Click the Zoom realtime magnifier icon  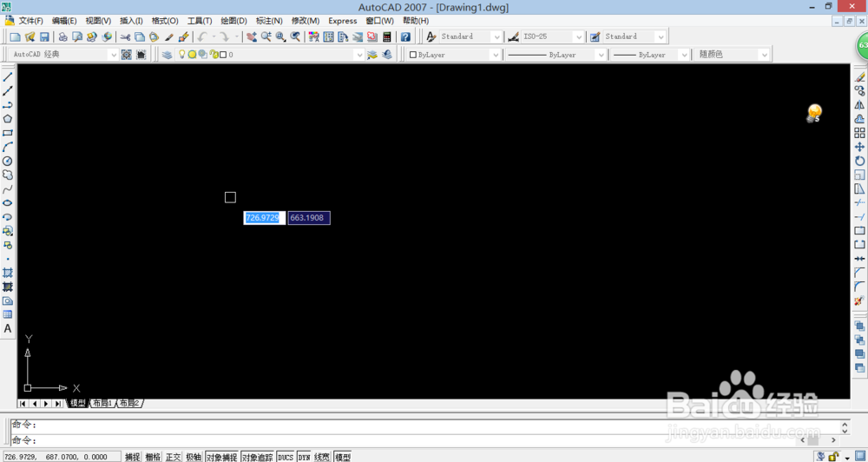click(x=266, y=37)
